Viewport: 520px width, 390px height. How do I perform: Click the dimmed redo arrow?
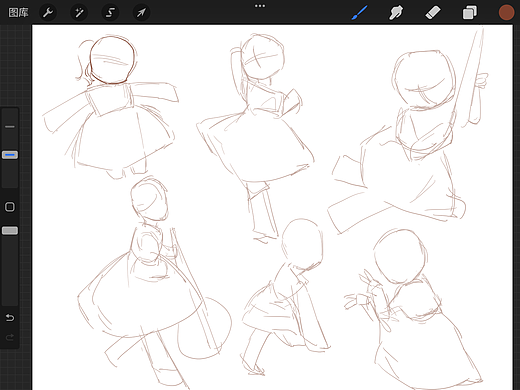pyautogui.click(x=10, y=337)
